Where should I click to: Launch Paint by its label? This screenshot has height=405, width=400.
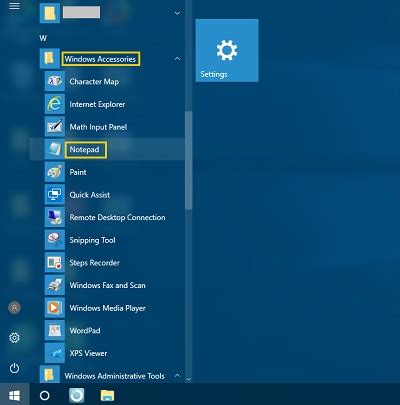78,172
